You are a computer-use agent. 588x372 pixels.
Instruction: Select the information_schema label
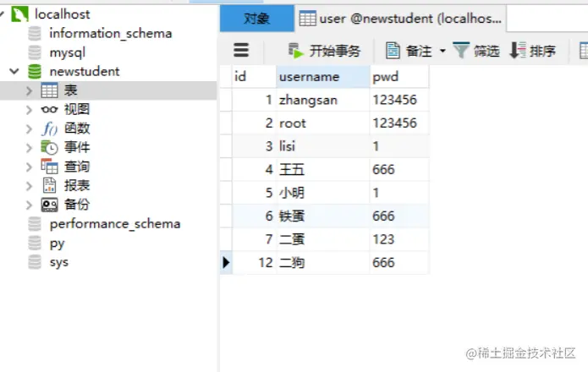111,33
